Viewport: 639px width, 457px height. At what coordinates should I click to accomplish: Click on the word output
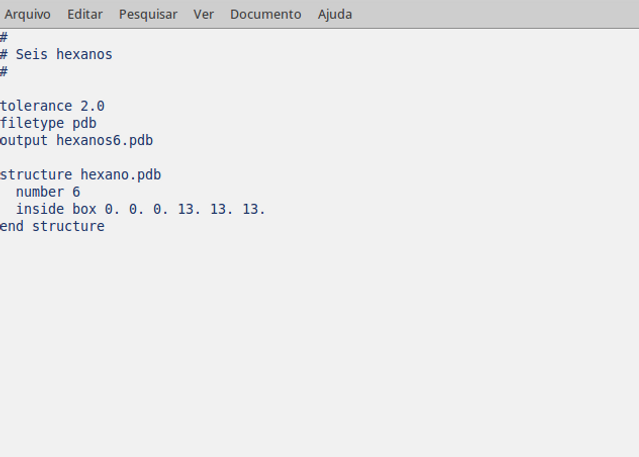point(24,140)
